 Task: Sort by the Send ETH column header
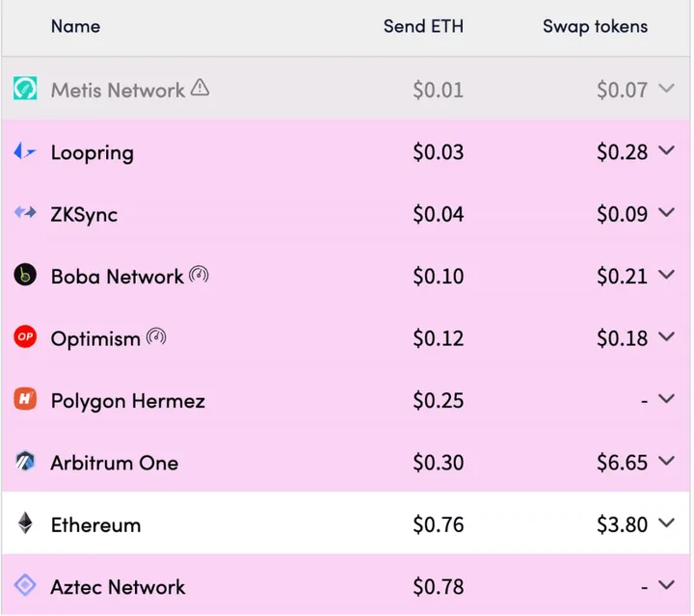[x=423, y=27]
